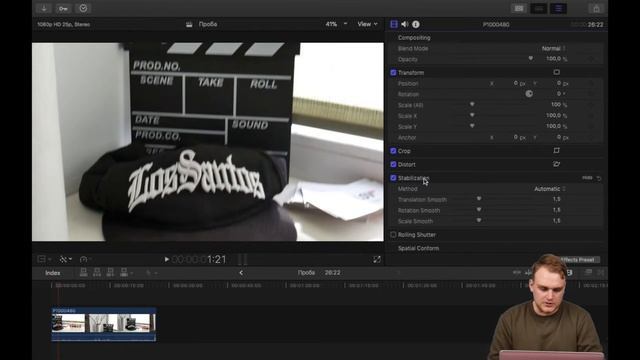Open the Share export icon
The height and width of the screenshot is (360, 640).
pyautogui.click(x=596, y=8)
